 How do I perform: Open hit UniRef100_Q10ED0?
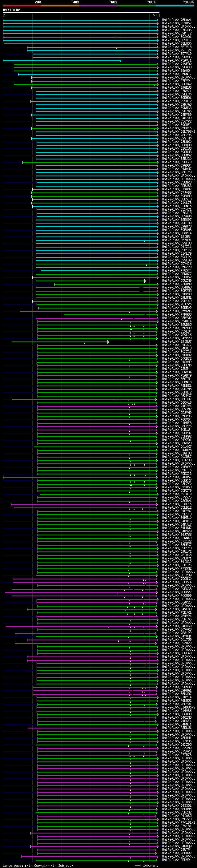pyautogui.click(x=177, y=64)
